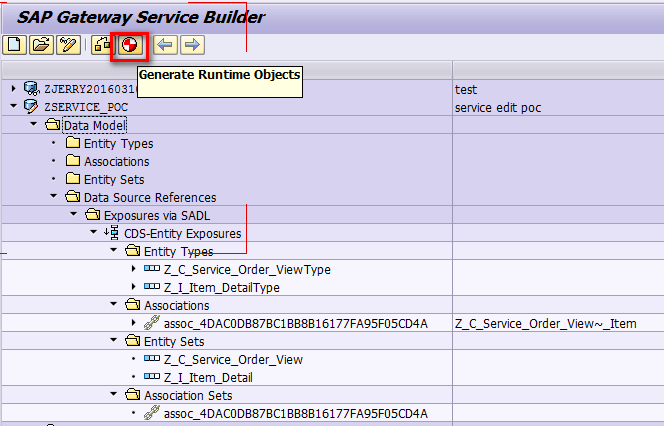This screenshot has height=426, width=664.
Task: Click the Open Project folder icon
Action: [41, 45]
